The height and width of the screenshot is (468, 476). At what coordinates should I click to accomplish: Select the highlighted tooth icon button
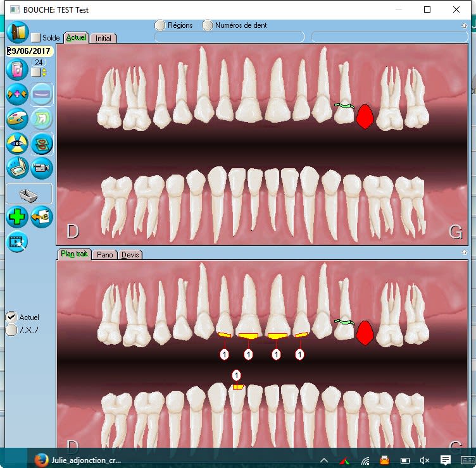pyautogui.click(x=42, y=118)
